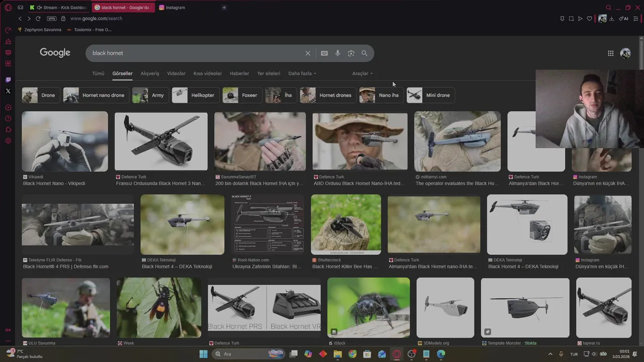Click the site padlock security icon
The width and height of the screenshot is (644, 362).
[x=63, y=19]
